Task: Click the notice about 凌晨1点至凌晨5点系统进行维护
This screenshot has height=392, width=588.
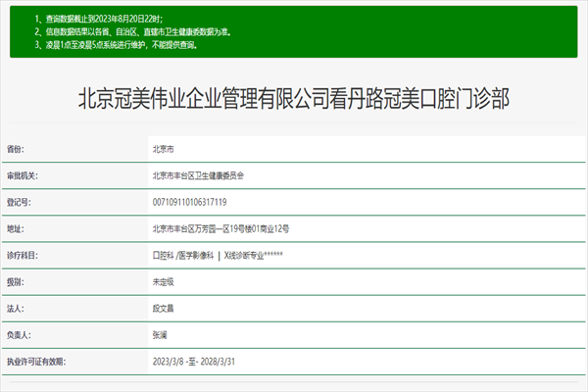Action: (116, 45)
